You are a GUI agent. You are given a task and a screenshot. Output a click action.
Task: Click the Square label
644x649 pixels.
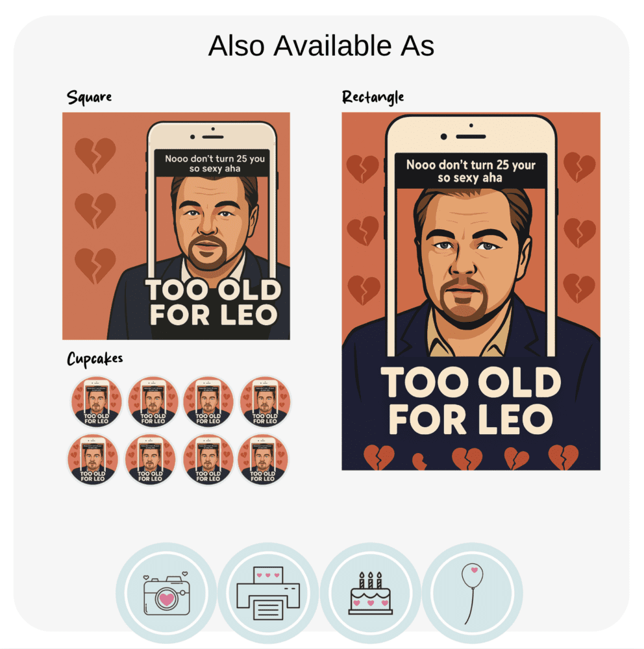(89, 97)
